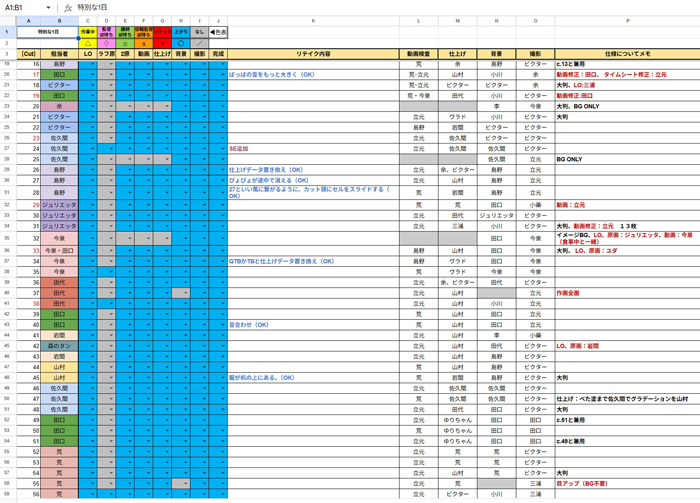Click the 動画検査 header cell
The height and width of the screenshot is (503, 700).
click(419, 54)
